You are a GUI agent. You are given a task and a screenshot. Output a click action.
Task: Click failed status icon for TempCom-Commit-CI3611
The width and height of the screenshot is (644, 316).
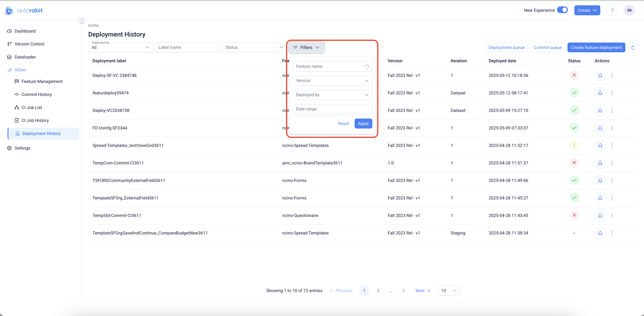(x=574, y=163)
